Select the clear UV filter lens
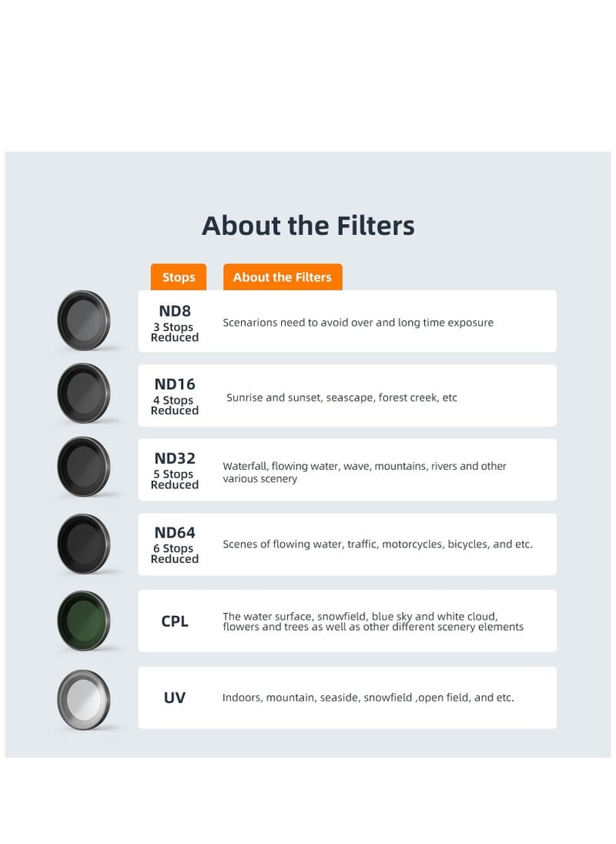 (84, 700)
